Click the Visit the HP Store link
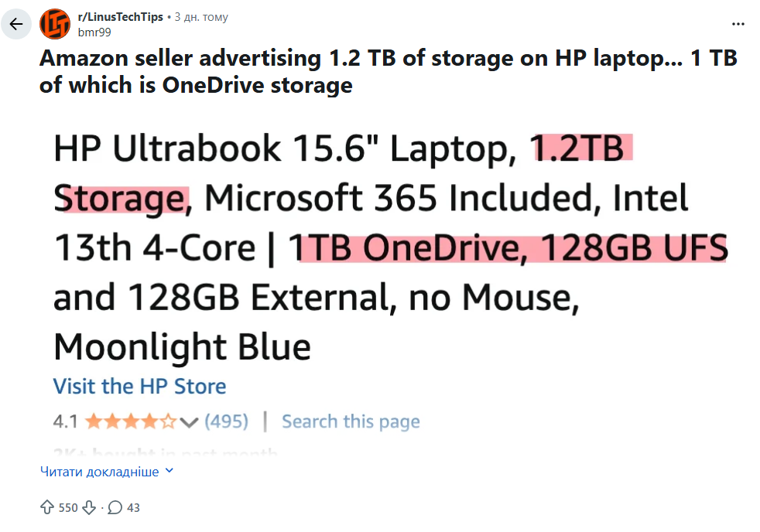 click(139, 387)
